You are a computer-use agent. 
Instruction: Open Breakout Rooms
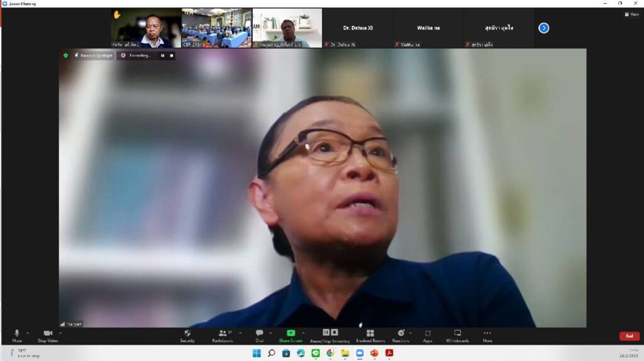(x=370, y=335)
